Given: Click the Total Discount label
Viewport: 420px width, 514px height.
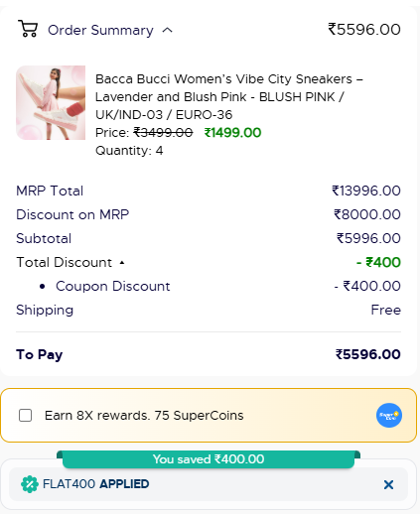Looking at the screenshot, I should pyautogui.click(x=65, y=262).
